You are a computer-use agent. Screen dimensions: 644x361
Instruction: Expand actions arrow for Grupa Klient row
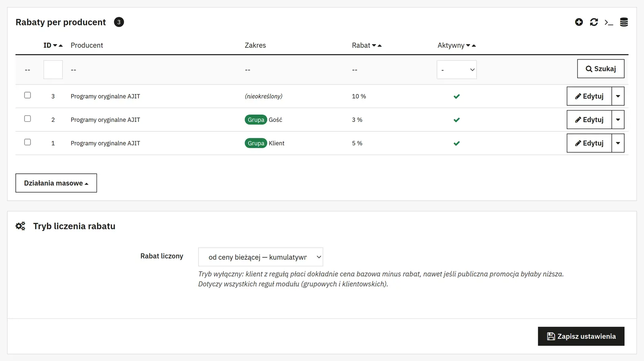coord(618,143)
